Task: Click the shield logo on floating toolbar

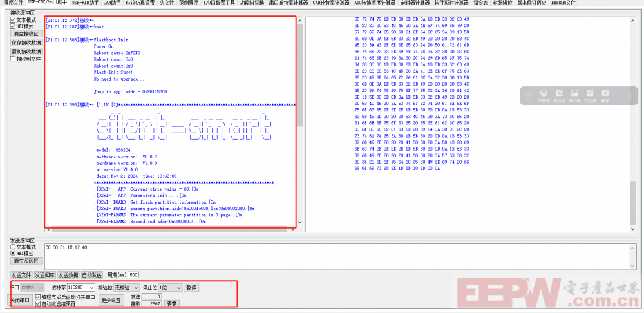Action: pyautogui.click(x=529, y=95)
